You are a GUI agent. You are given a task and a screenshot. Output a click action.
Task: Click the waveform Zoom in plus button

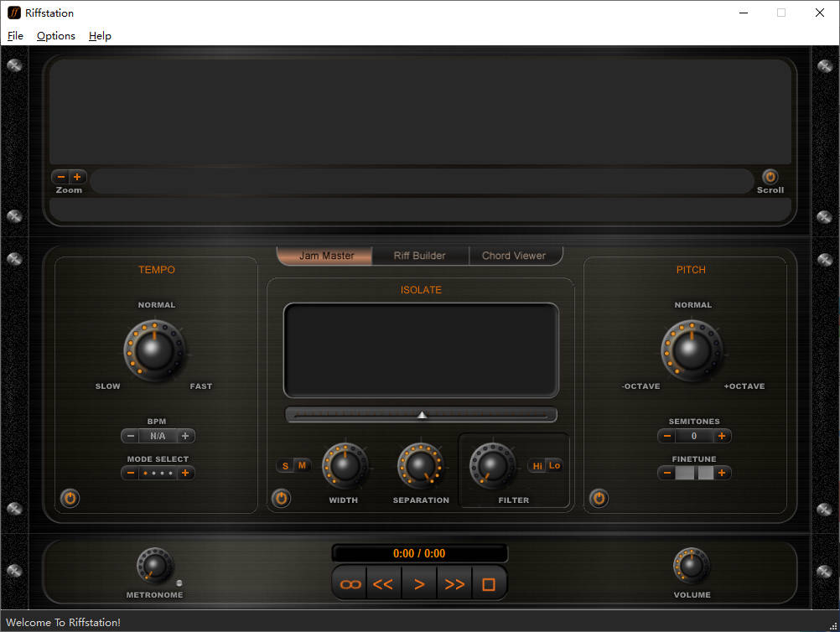click(77, 177)
